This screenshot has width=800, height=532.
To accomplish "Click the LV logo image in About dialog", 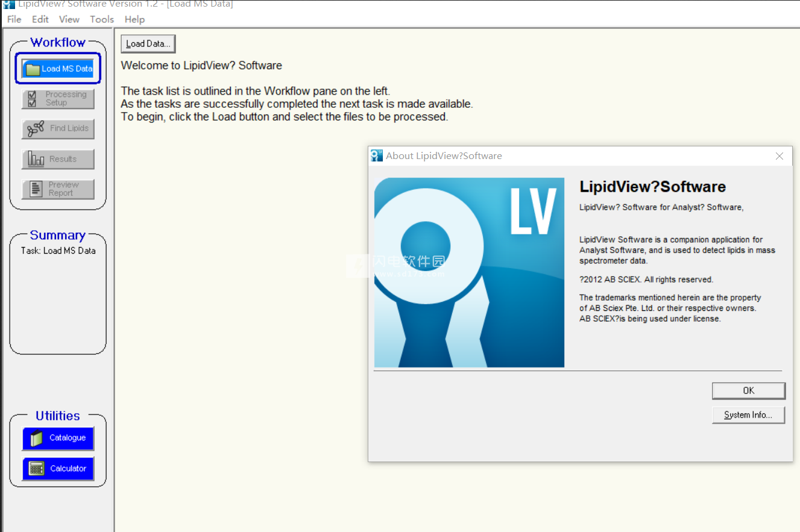I will 469,272.
